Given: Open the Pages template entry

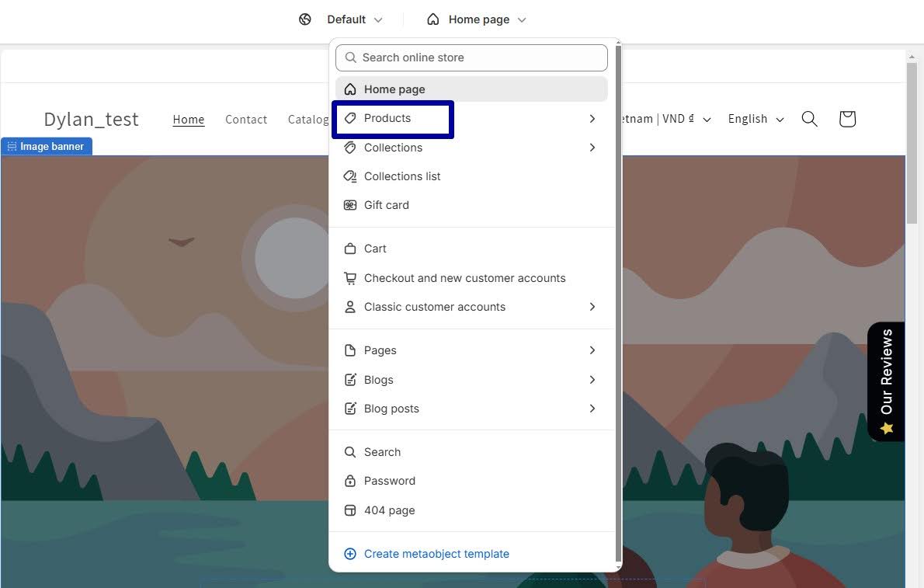Looking at the screenshot, I should pyautogui.click(x=471, y=350).
